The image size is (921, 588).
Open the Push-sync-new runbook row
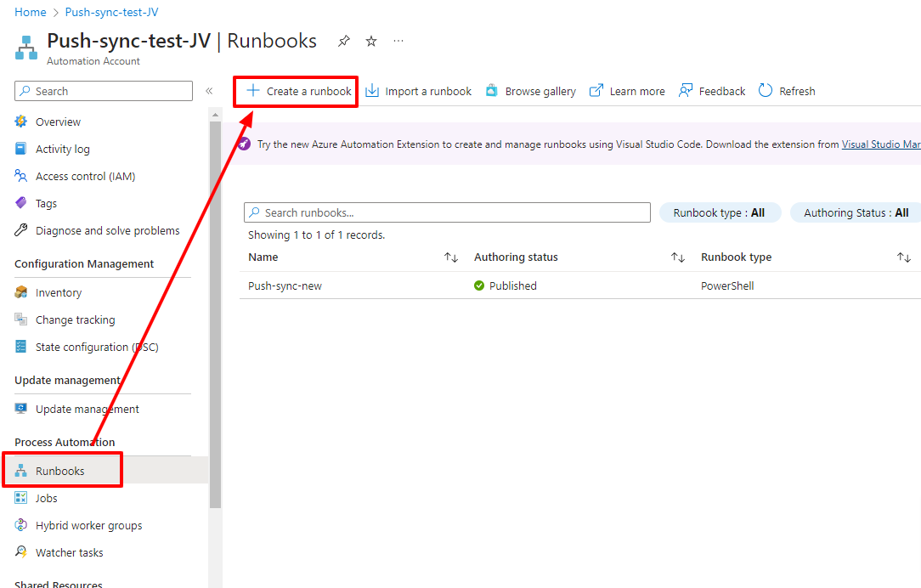pyautogui.click(x=580, y=286)
